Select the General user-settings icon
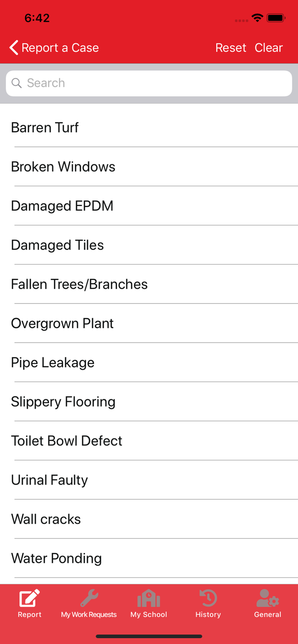This screenshot has width=298, height=644. [x=267, y=597]
